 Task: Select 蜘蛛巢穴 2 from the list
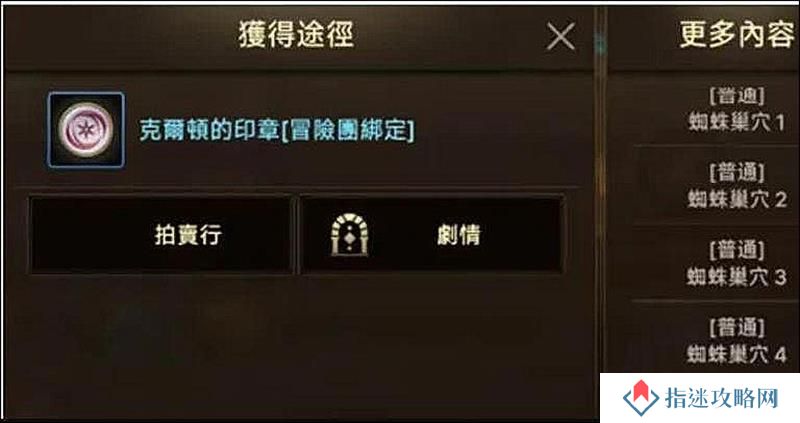736,200
